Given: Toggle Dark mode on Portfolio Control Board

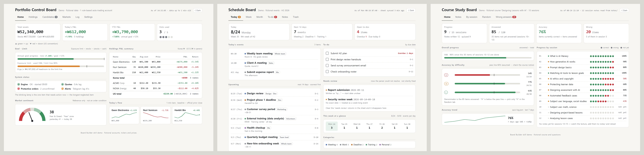Looking at the screenshot, I should 197,10.
